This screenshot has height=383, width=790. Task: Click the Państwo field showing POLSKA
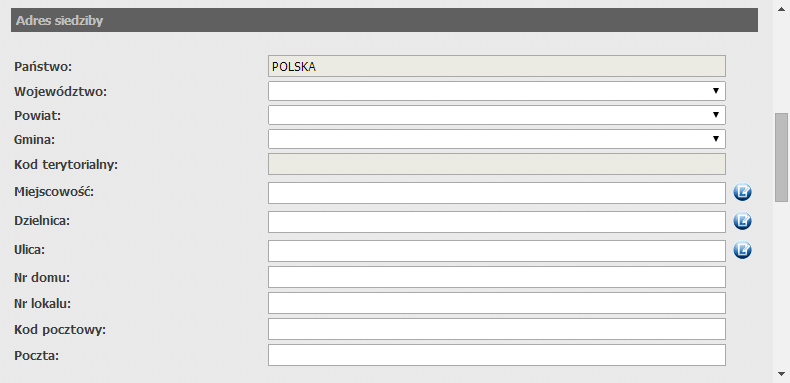497,66
